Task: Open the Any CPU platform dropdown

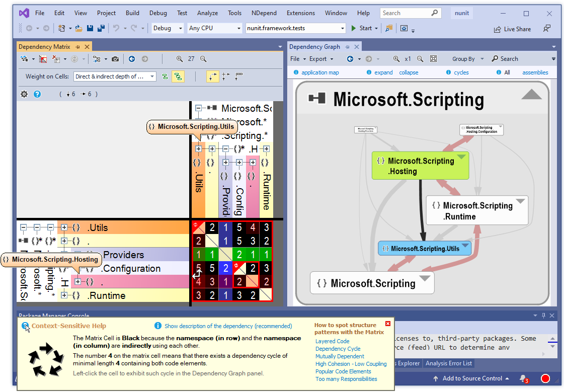Action: tap(214, 28)
